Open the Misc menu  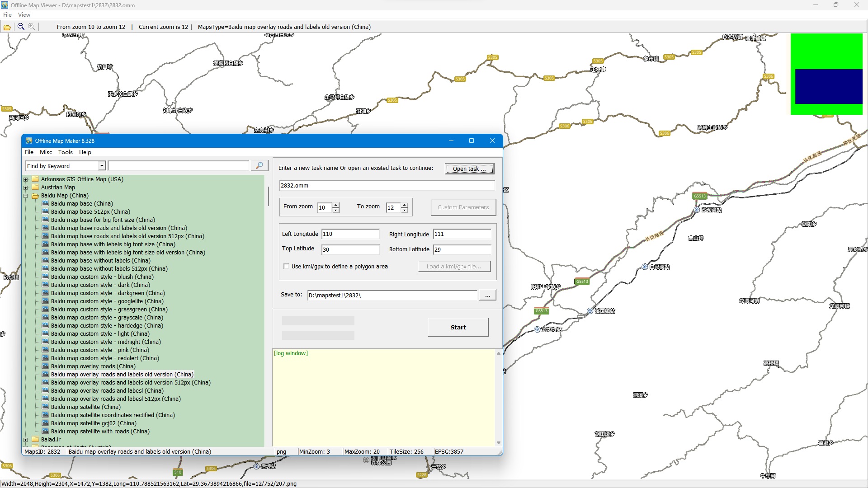click(46, 152)
